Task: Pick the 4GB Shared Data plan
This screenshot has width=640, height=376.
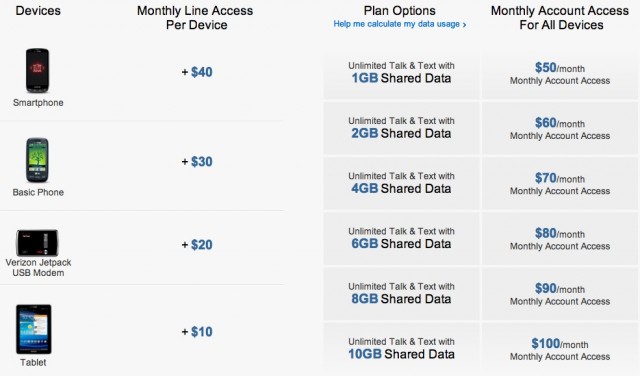Action: pyautogui.click(x=401, y=183)
